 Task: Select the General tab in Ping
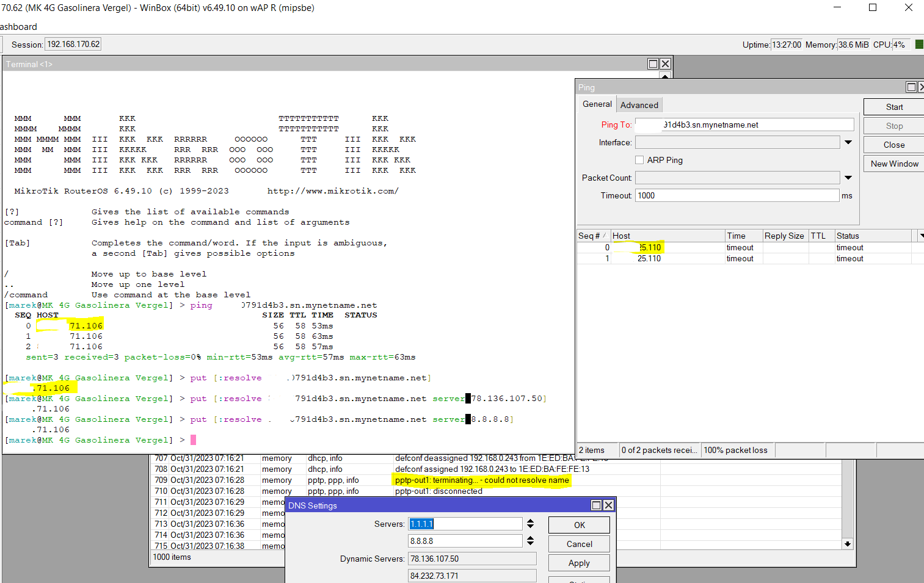click(597, 104)
